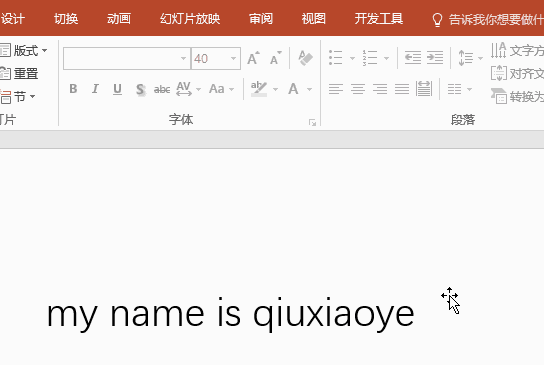Screen dimensions: 544x365
Task: Increase font size with larger A icon
Action: [x=253, y=58]
